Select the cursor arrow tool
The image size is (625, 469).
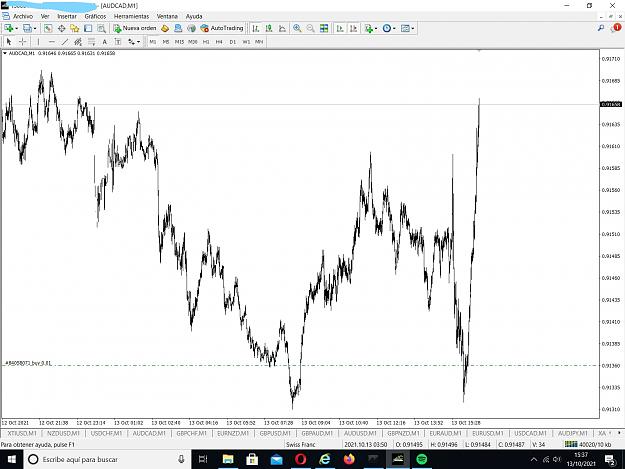click(9, 41)
